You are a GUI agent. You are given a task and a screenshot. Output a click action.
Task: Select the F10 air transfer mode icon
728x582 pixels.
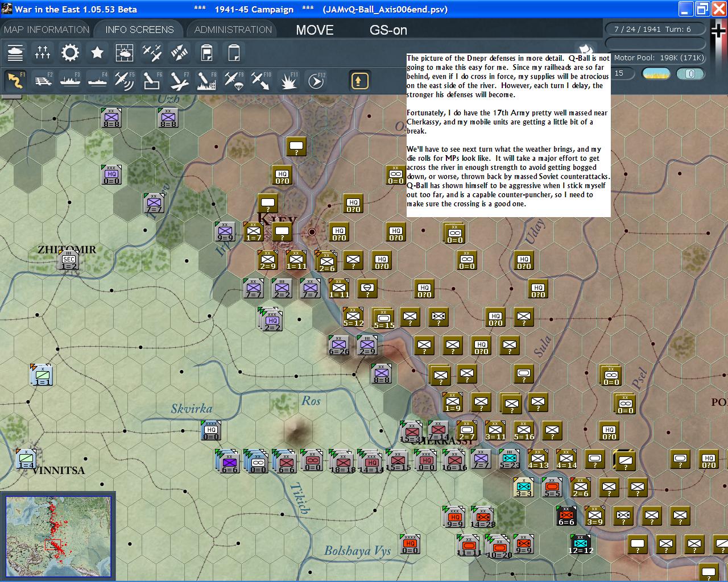click(x=261, y=81)
